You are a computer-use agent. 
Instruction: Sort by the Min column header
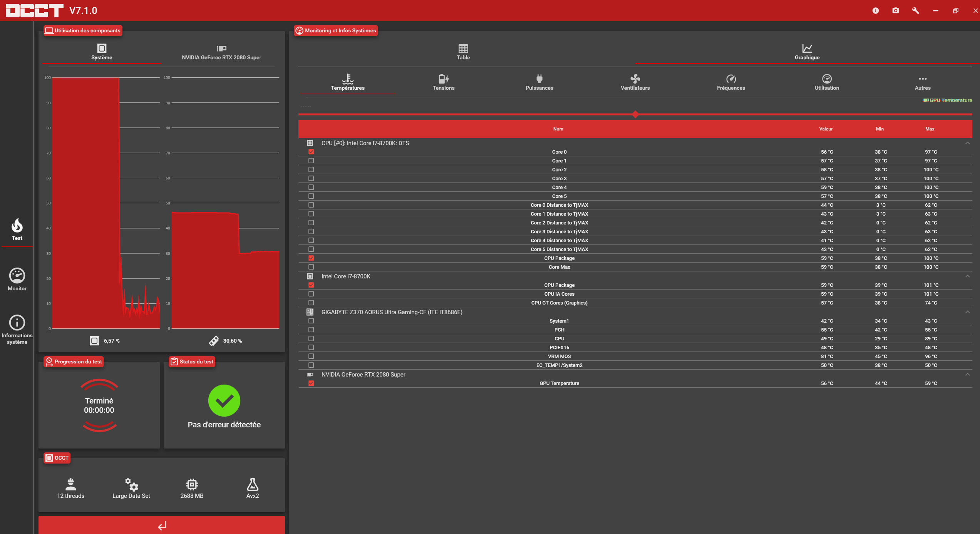point(880,129)
